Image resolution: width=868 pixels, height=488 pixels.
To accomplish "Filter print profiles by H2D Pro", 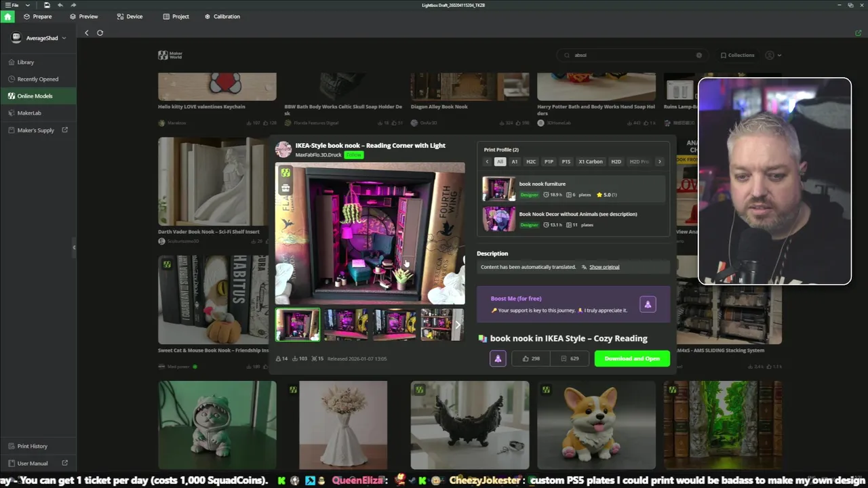I will (x=639, y=161).
